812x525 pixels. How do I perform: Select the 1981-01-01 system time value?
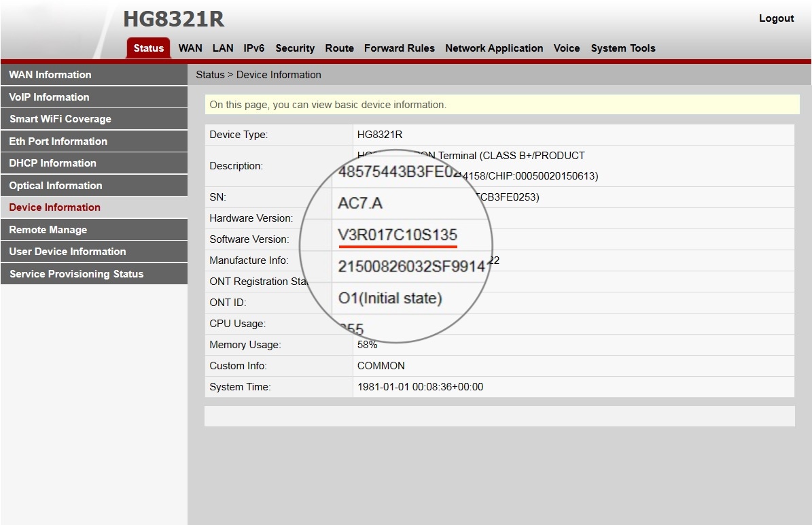(x=420, y=387)
